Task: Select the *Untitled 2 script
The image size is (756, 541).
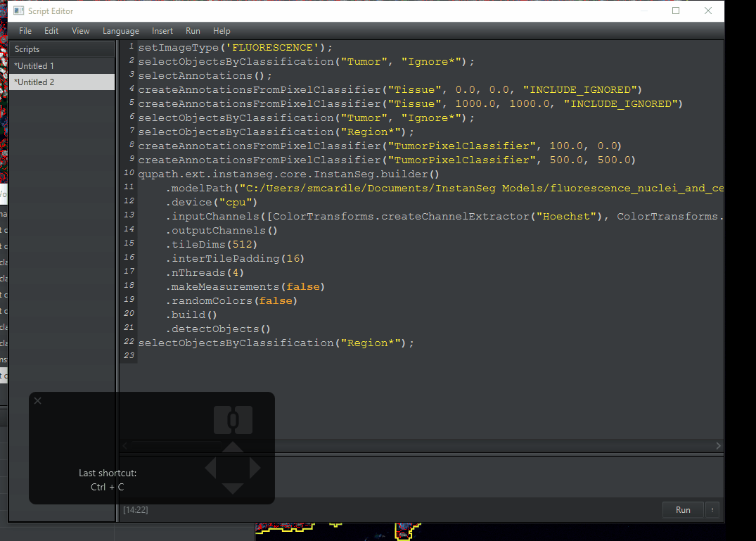Action: click(x=62, y=82)
